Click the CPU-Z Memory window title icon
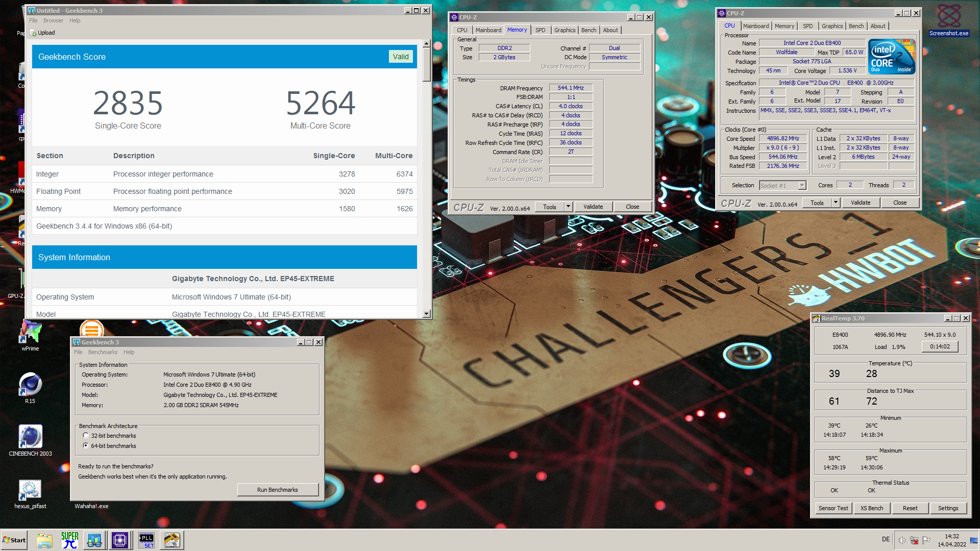This screenshot has height=551, width=980. (x=454, y=17)
